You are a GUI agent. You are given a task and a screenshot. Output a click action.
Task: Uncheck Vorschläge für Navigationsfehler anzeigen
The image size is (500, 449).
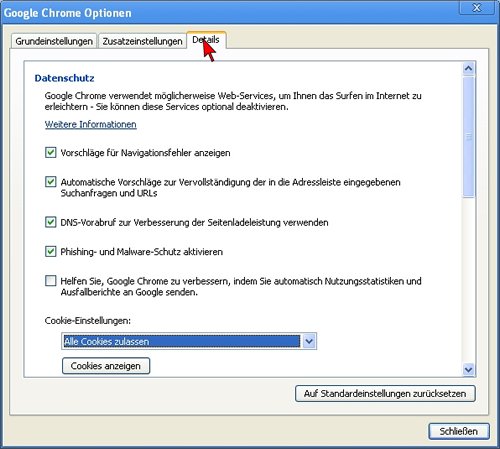(51, 153)
